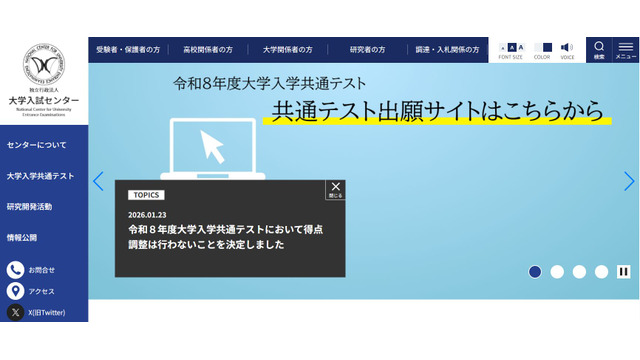The width and height of the screenshot is (640, 360).
Task: Select the small font size A
Action: coord(503,48)
